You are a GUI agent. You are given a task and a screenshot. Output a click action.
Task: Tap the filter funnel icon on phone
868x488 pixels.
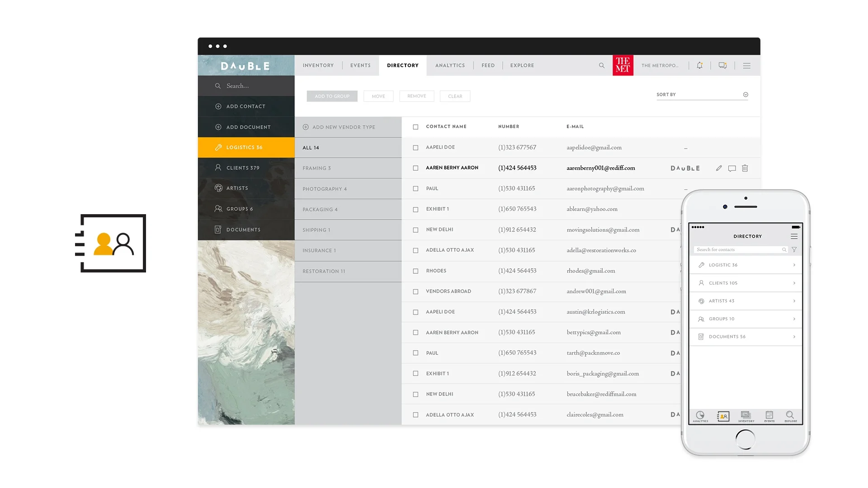click(794, 249)
